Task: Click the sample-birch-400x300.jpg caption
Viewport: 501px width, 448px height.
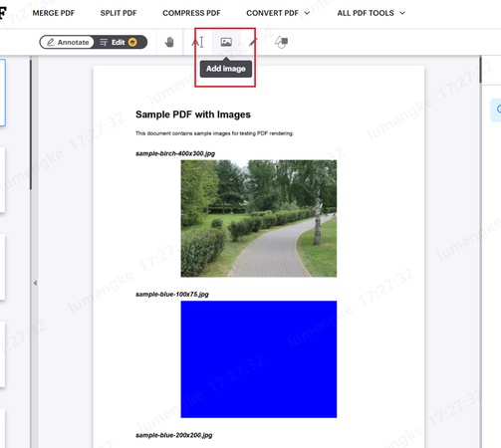Action: click(x=175, y=153)
